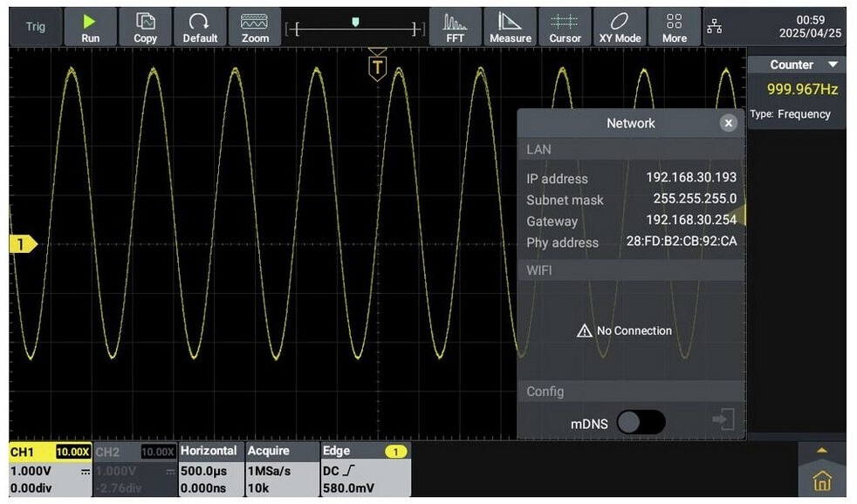Open the Acquire settings panel
The image size is (857, 504).
tap(279, 469)
